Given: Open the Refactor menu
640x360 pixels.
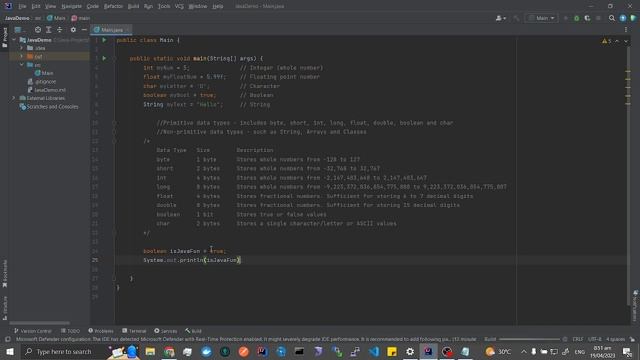Looking at the screenshot, I should click(x=113, y=6).
